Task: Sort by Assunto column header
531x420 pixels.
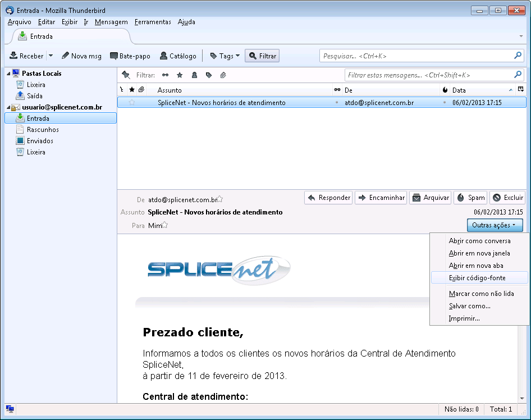Action: (240, 90)
